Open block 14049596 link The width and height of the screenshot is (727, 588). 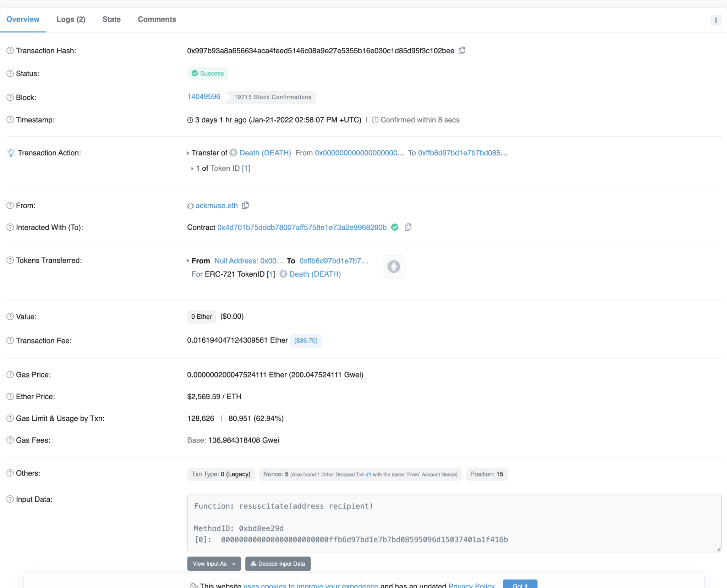point(204,97)
